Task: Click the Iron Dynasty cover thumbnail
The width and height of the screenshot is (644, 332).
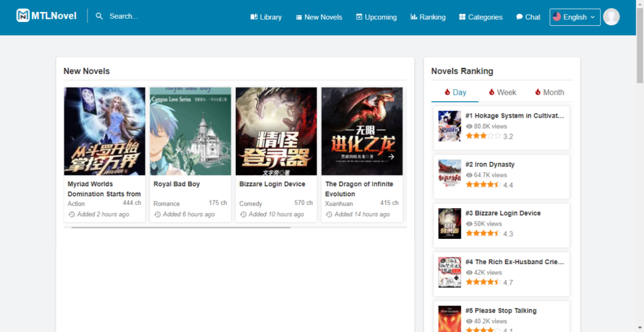Action: coord(449,174)
